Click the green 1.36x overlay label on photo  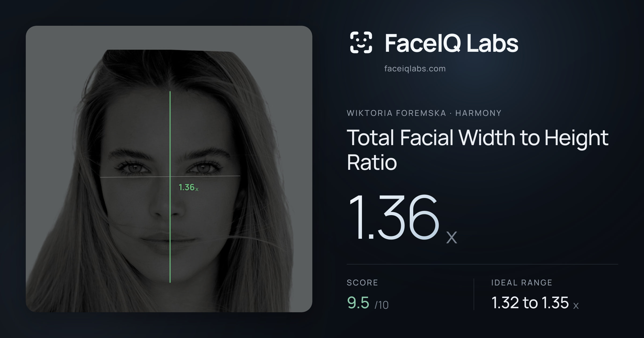[188, 187]
